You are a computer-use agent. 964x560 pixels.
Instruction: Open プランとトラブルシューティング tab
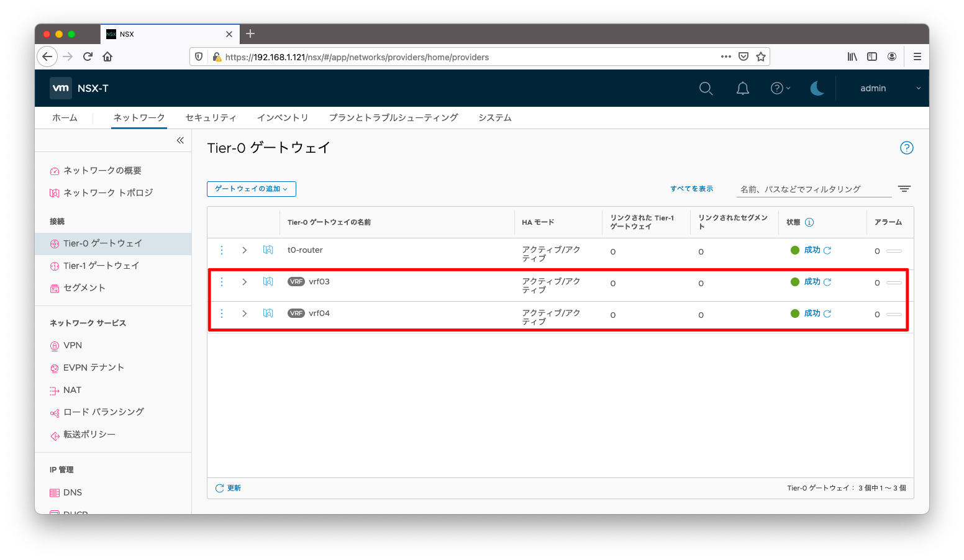(394, 117)
